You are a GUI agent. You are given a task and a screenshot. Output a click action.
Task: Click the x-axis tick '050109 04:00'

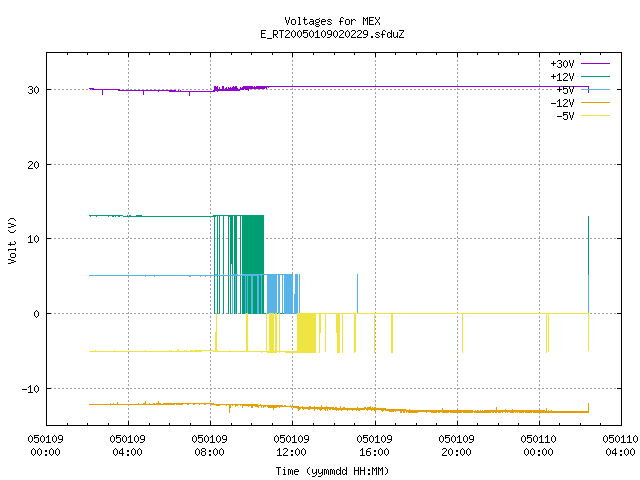pyautogui.click(x=127, y=446)
